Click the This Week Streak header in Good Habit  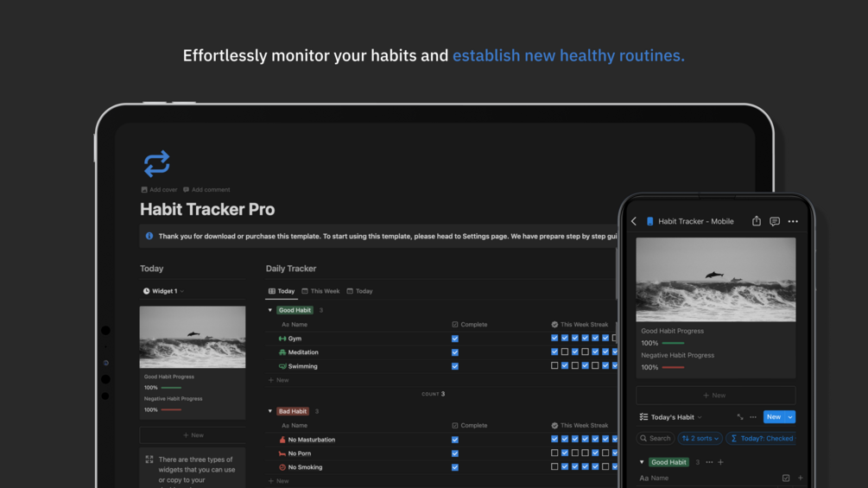tap(580, 325)
